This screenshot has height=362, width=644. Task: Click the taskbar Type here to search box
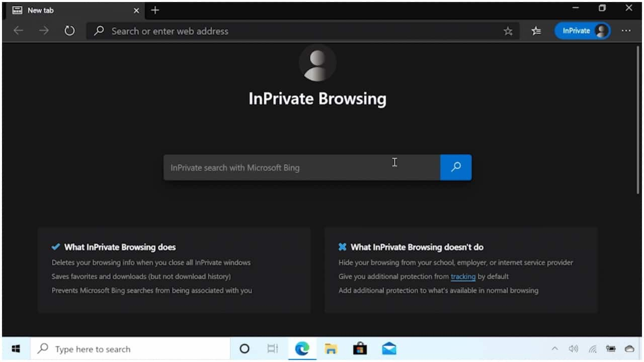130,349
